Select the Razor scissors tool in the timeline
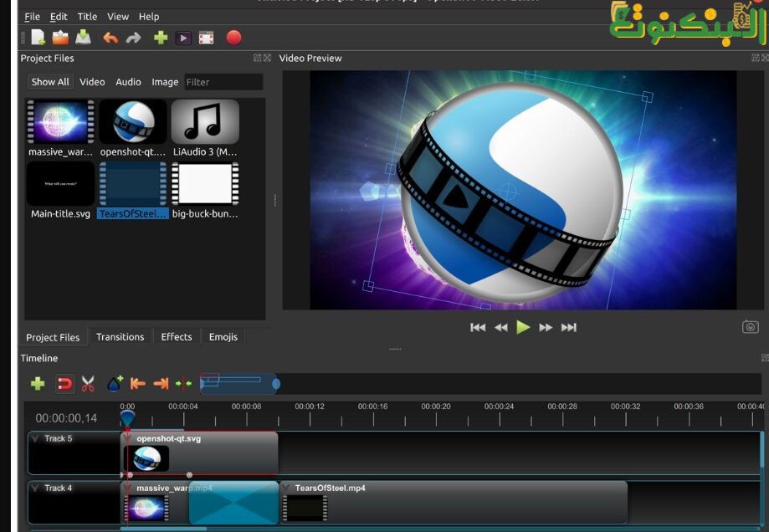Image resolution: width=769 pixels, height=532 pixels. (x=88, y=384)
